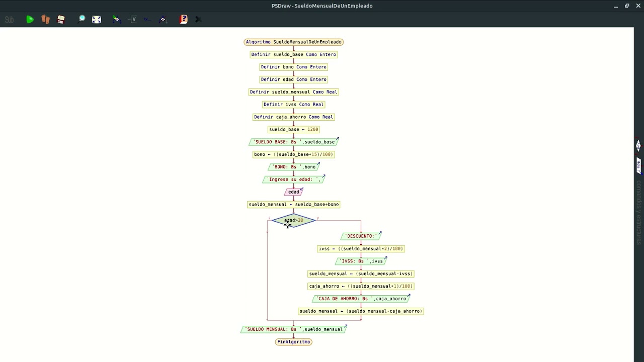The image size is (644, 362).
Task: Select 'Definir sueldo_base Como Entero' block
Action: point(294,54)
